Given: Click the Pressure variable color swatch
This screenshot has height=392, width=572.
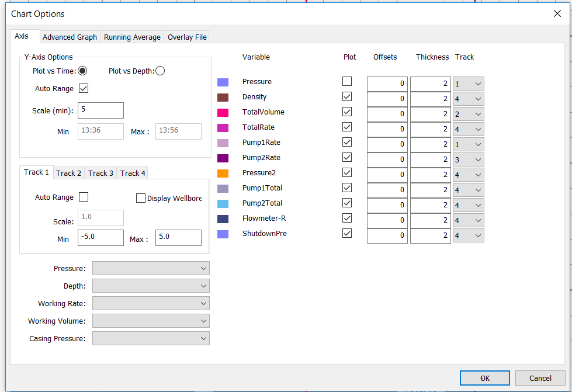Looking at the screenshot, I should point(223,82).
